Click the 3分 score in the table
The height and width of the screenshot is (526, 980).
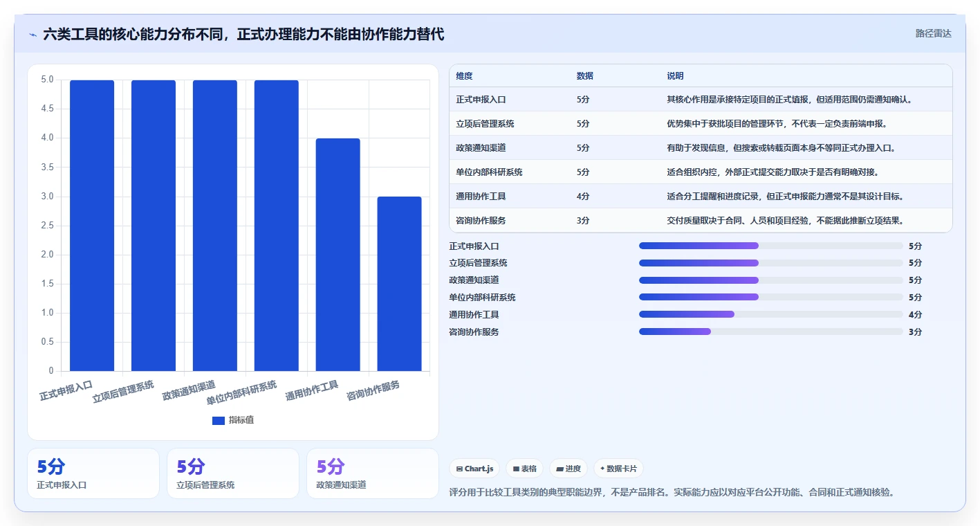click(x=583, y=221)
